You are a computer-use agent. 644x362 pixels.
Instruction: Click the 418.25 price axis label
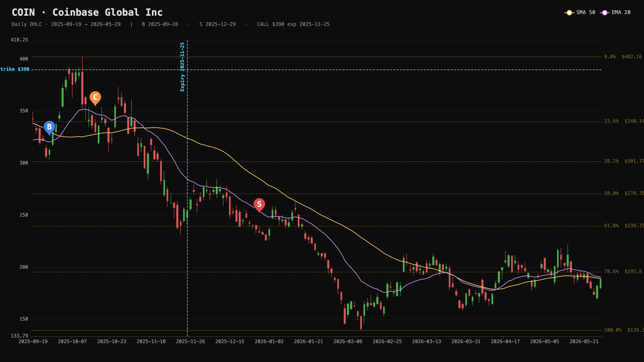19,40
